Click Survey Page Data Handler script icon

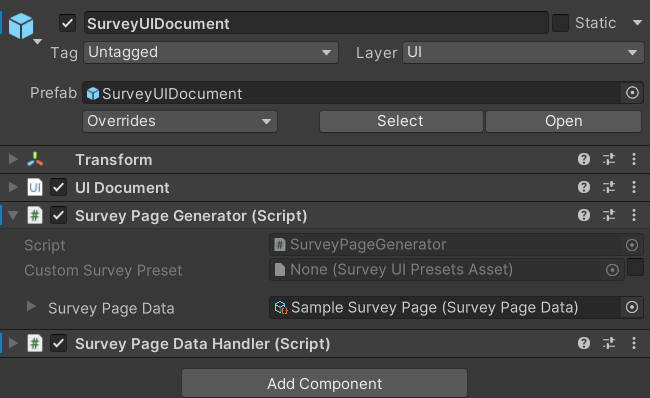click(x=35, y=343)
